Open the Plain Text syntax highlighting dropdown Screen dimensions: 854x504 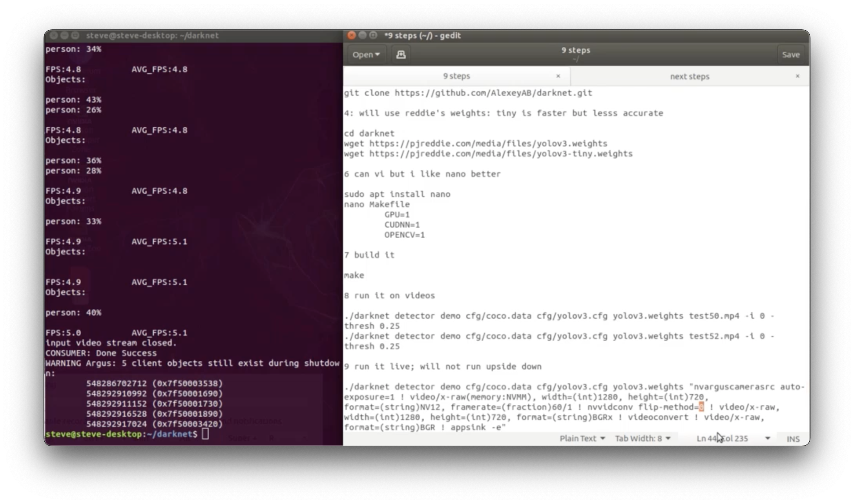pyautogui.click(x=582, y=438)
